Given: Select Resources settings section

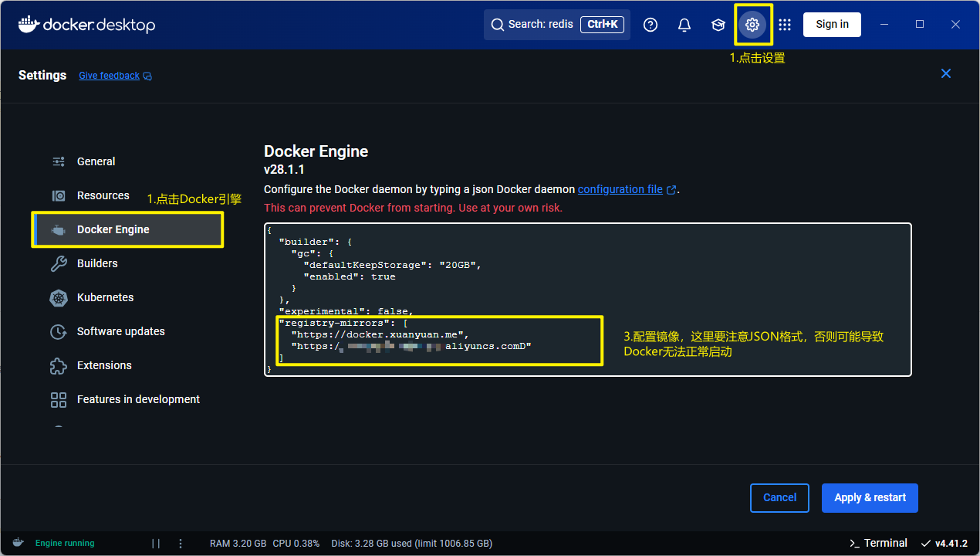Looking at the screenshot, I should [128, 195].
